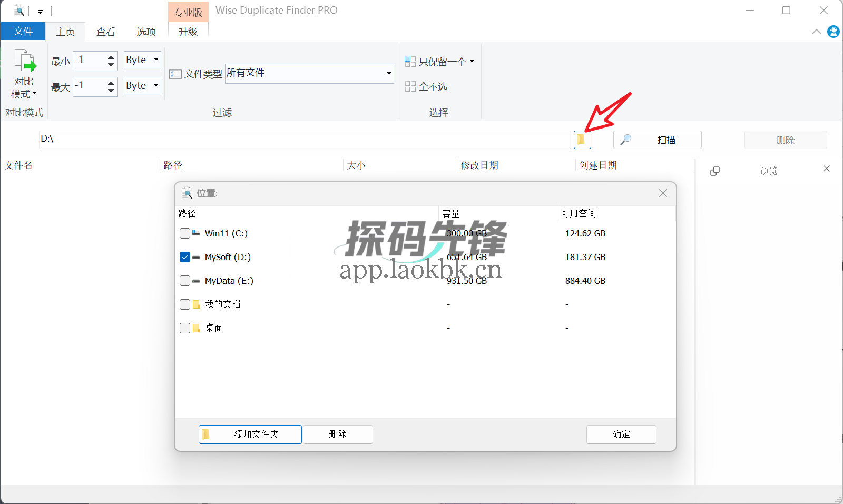The height and width of the screenshot is (504, 843).
Task: Check the 我的文档 folder checkbox
Action: pos(185,304)
